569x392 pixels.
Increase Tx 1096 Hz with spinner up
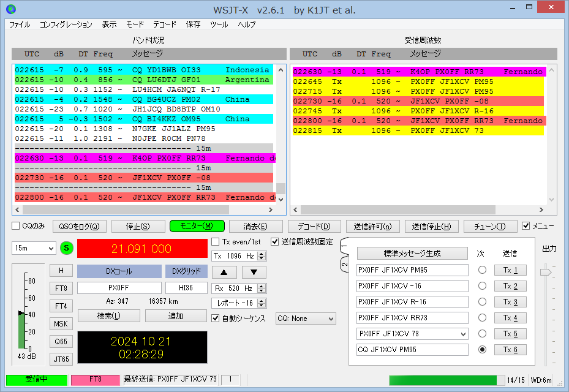coord(262,254)
